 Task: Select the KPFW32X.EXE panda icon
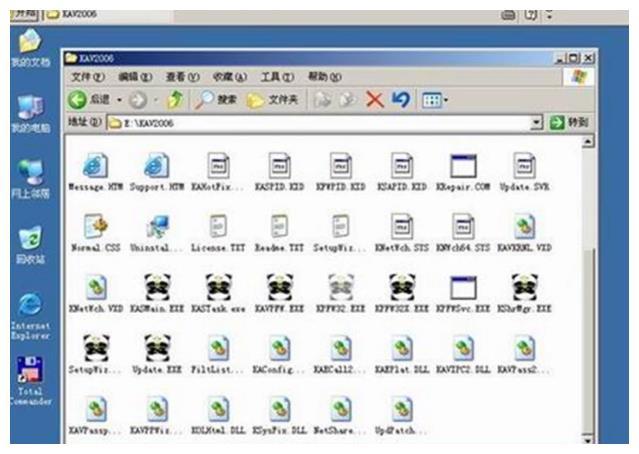402,287
